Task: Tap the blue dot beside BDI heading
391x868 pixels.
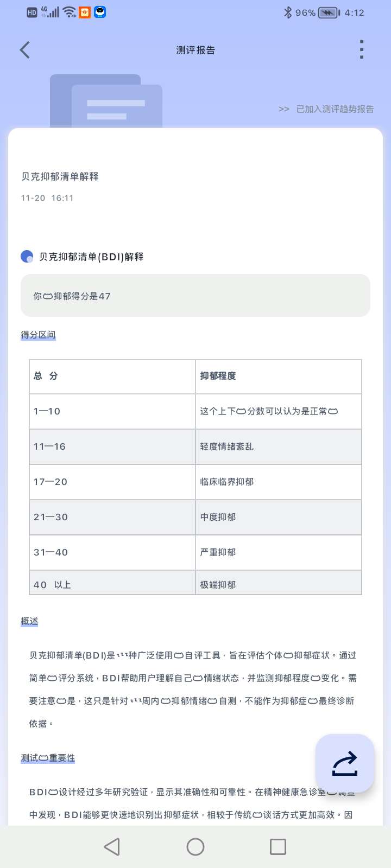Action: coord(27,257)
